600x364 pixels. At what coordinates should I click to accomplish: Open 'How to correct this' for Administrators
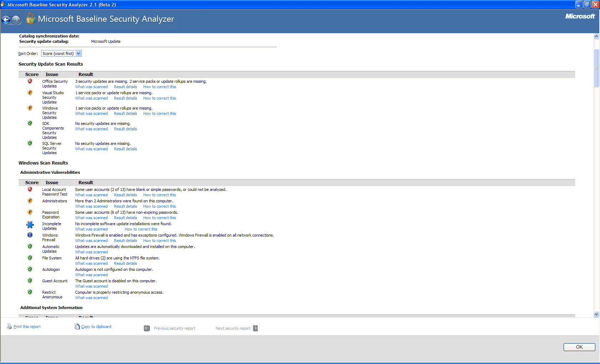[x=159, y=206]
